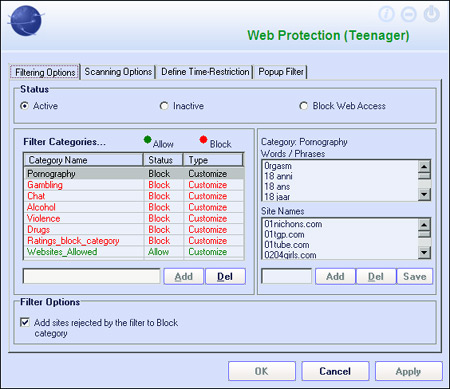Click the Save button
450x389 pixels.
pos(415,276)
